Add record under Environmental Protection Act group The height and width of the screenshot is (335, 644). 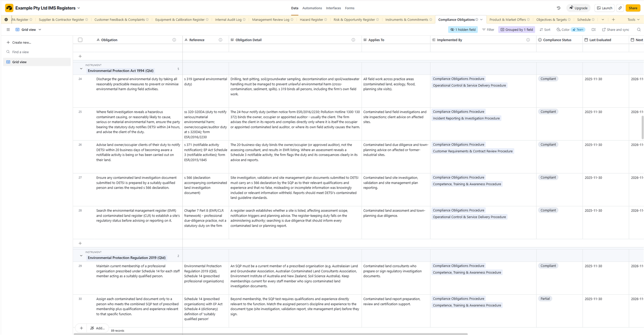[80, 243]
